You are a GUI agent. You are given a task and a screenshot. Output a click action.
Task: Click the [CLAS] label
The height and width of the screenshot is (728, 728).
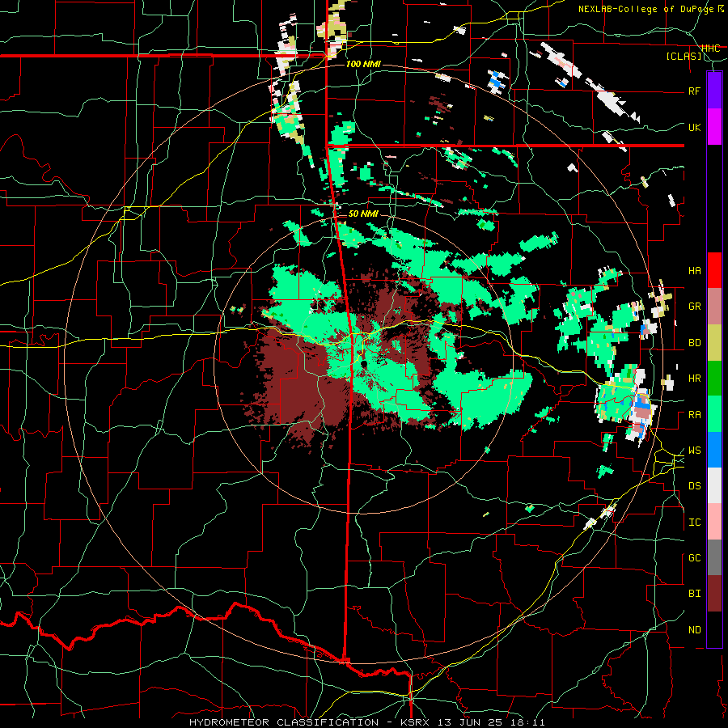click(684, 56)
